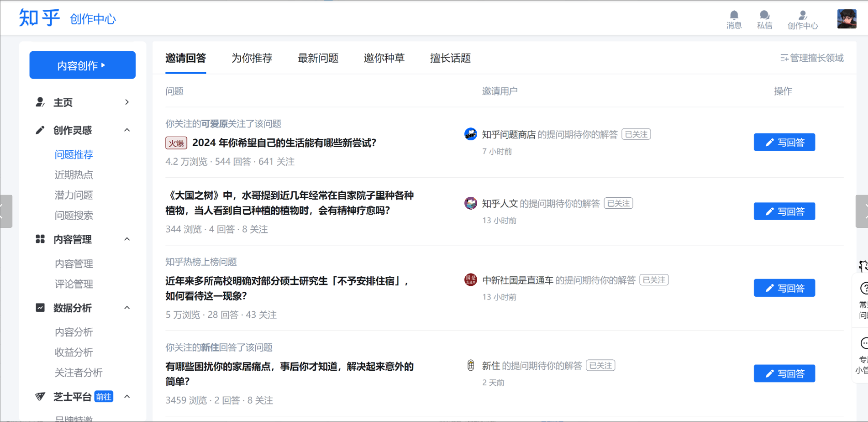Open the 不予安排住宿 graduate dorm question
The width and height of the screenshot is (868, 422).
point(288,288)
